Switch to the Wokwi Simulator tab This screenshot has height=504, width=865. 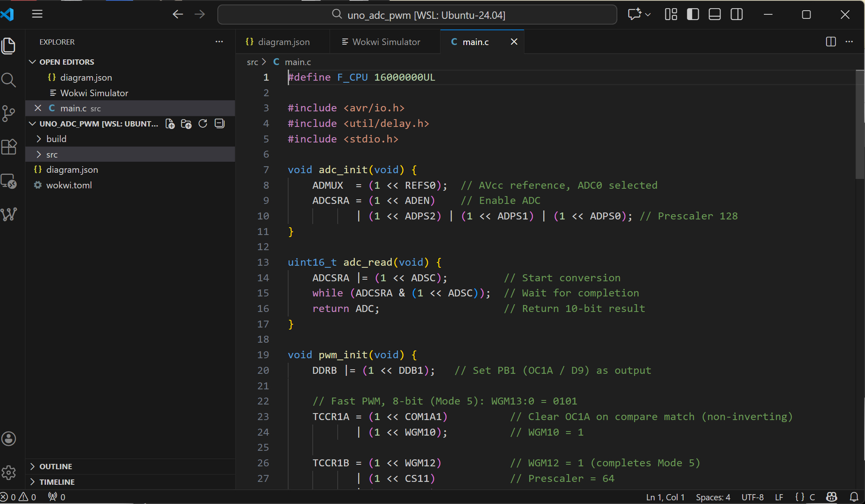(x=386, y=42)
